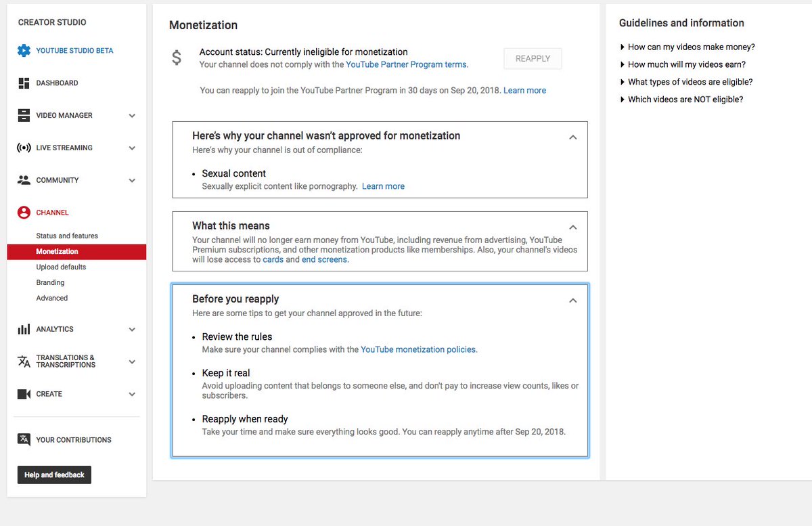Viewport: 812px width, 526px height.
Task: Click Learn more under Sexual content
Action: coord(383,187)
